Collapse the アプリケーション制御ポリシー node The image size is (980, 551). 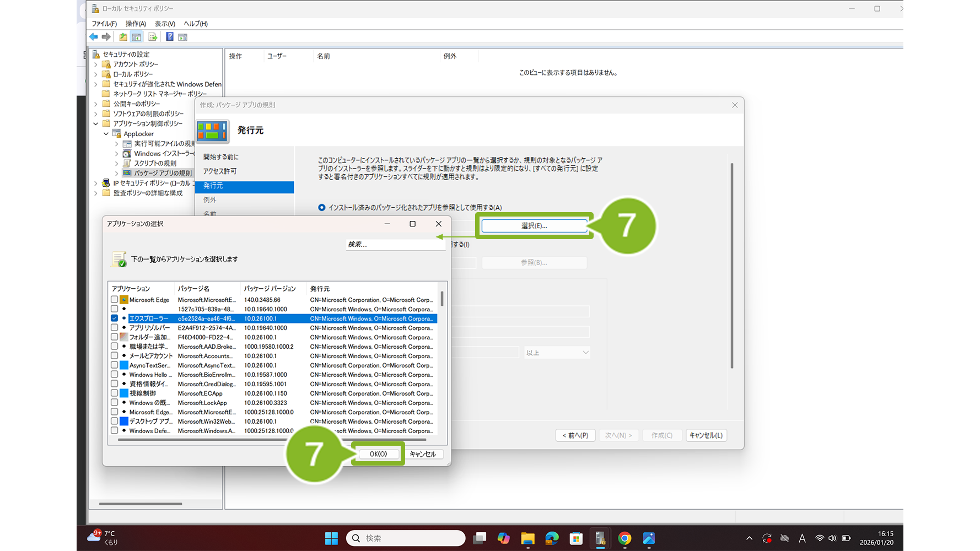coord(96,124)
